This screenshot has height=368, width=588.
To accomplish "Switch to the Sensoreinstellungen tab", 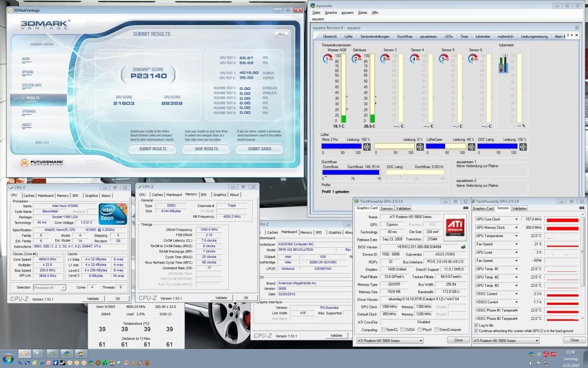I will tap(375, 36).
